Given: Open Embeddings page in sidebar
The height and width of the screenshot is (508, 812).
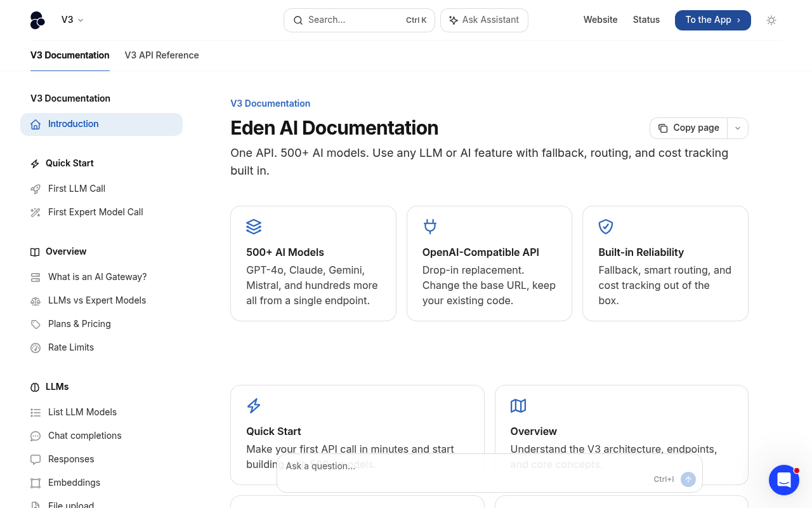Looking at the screenshot, I should pyautogui.click(x=74, y=483).
